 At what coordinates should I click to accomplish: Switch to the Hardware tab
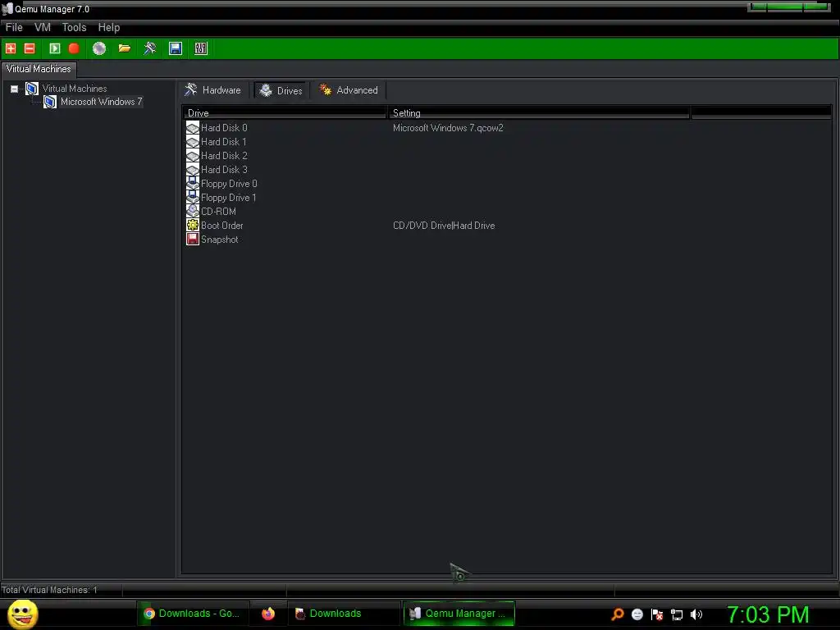(x=213, y=90)
